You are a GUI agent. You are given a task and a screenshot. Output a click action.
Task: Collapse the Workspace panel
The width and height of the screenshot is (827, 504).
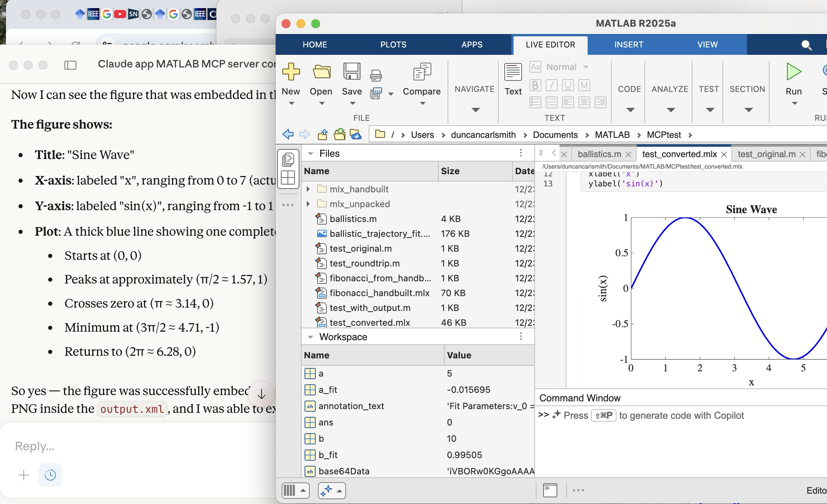coord(310,337)
